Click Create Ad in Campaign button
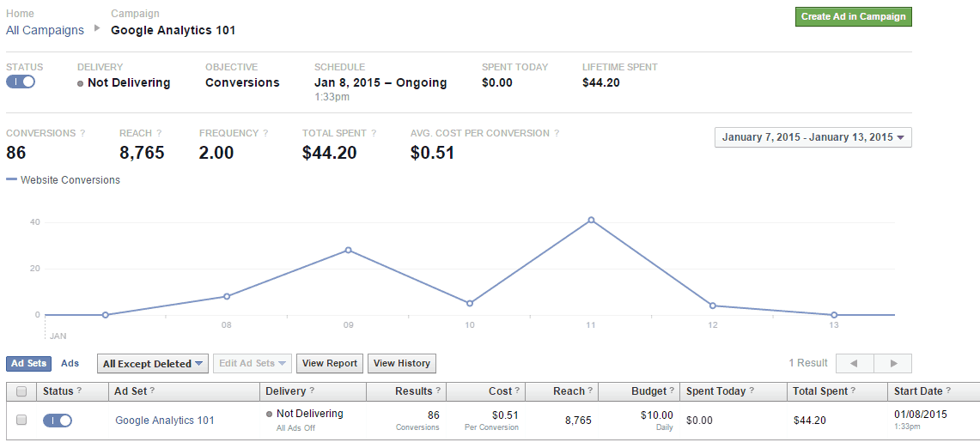This screenshot has height=442, width=980. pos(853,16)
